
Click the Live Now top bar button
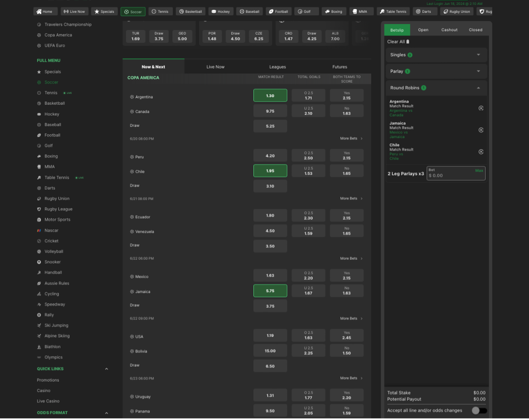tap(74, 11)
